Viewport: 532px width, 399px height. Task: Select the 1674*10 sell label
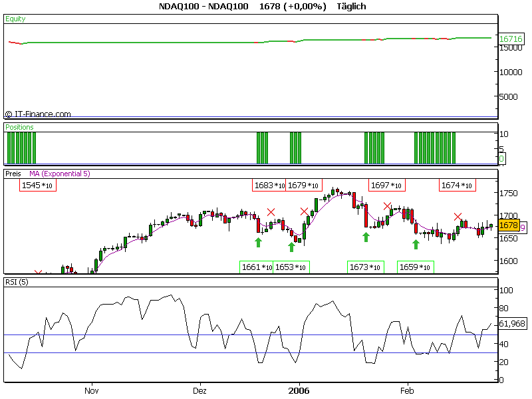coord(458,186)
